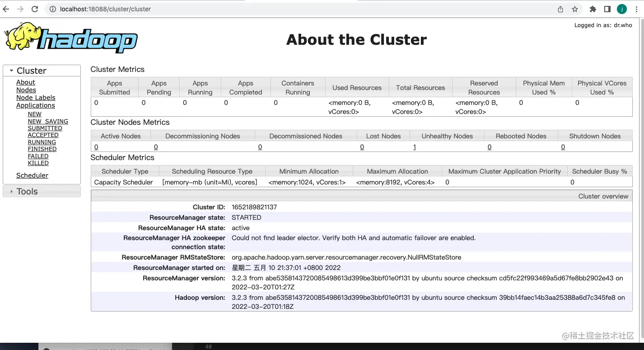The width and height of the screenshot is (644, 350).
Task: Click the Physical Mem Used % header
Action: 544,88
